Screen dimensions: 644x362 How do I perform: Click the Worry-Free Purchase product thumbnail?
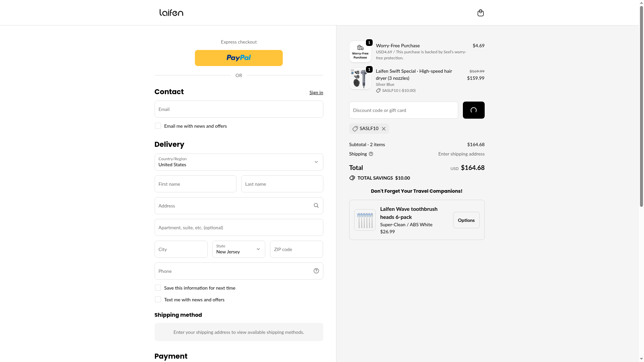pyautogui.click(x=360, y=52)
